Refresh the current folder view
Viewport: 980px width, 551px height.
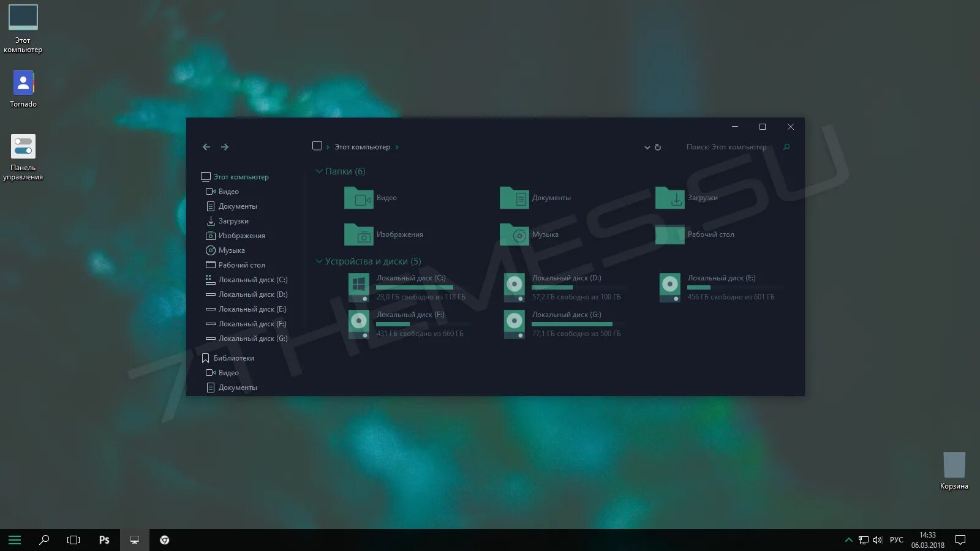click(x=658, y=147)
